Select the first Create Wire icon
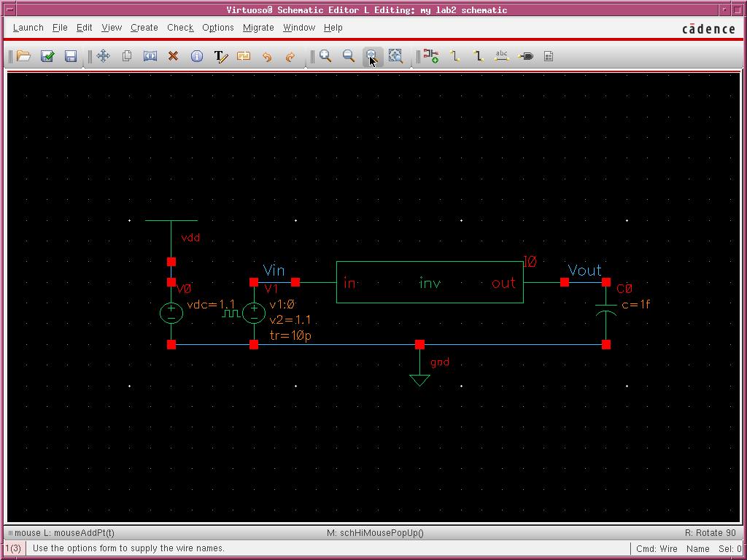747x560 pixels. tap(455, 56)
